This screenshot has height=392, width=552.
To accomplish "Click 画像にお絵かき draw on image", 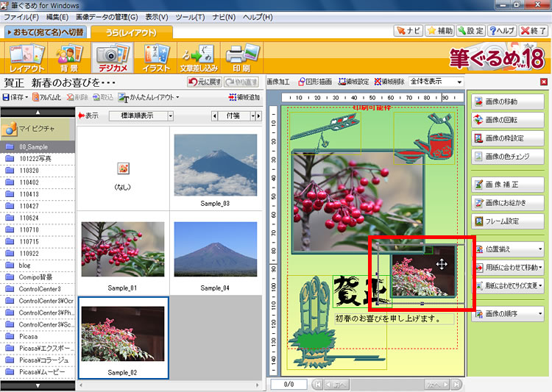I will (508, 203).
